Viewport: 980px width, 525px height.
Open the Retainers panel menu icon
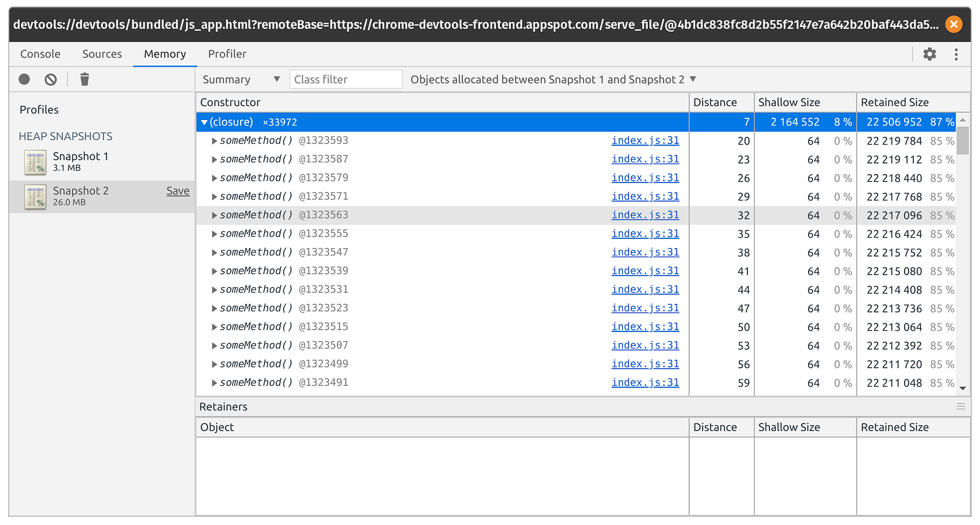tap(961, 406)
